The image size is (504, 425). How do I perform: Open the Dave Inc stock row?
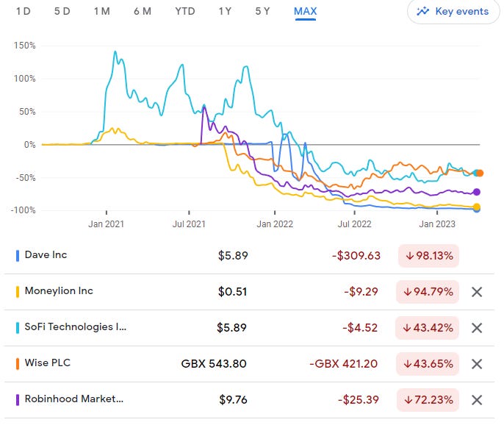[x=249, y=256]
